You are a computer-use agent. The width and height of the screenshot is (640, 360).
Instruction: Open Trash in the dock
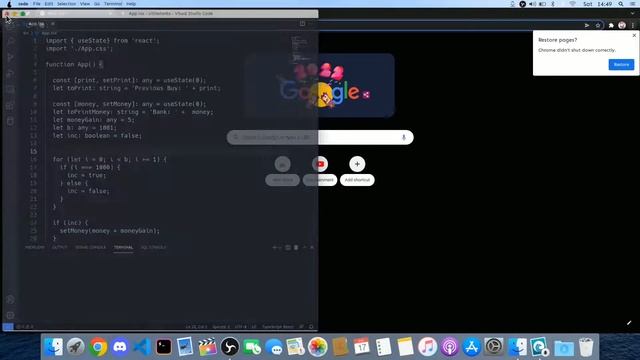tap(586, 347)
